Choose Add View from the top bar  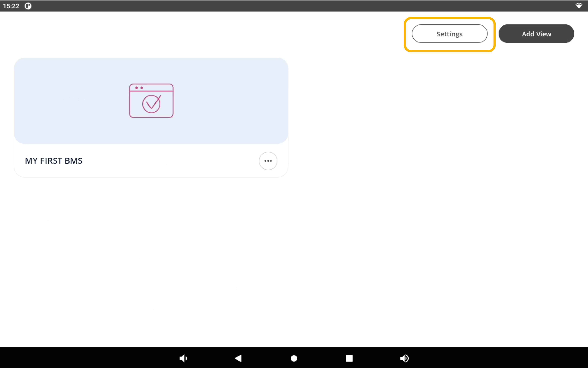point(536,34)
